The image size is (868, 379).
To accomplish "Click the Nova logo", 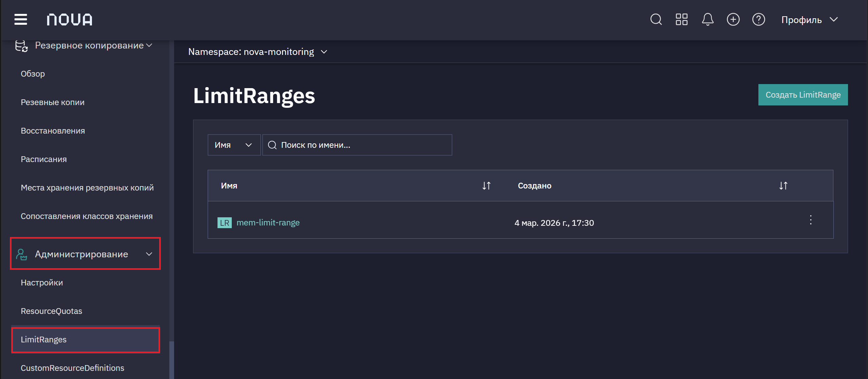I will [70, 20].
